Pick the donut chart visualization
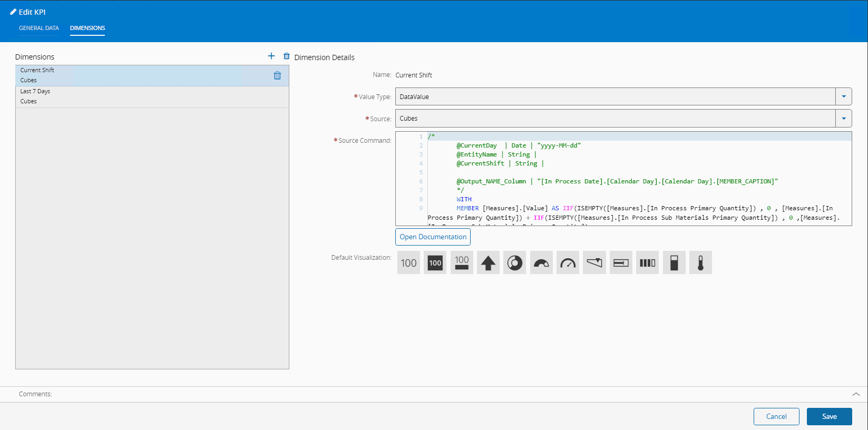Viewport: 868px width, 430px height. 514,262
